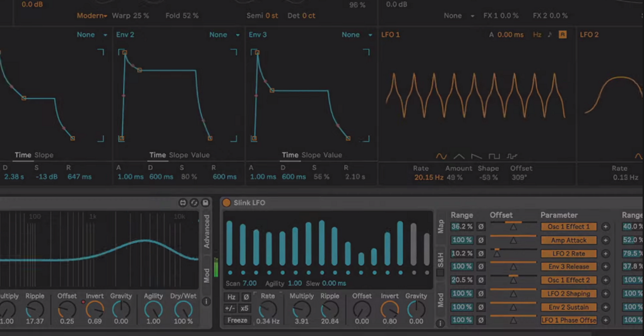Enable the S&H checkbox in Slink LFO
Viewport: 644px width, 336px height.
(440, 273)
